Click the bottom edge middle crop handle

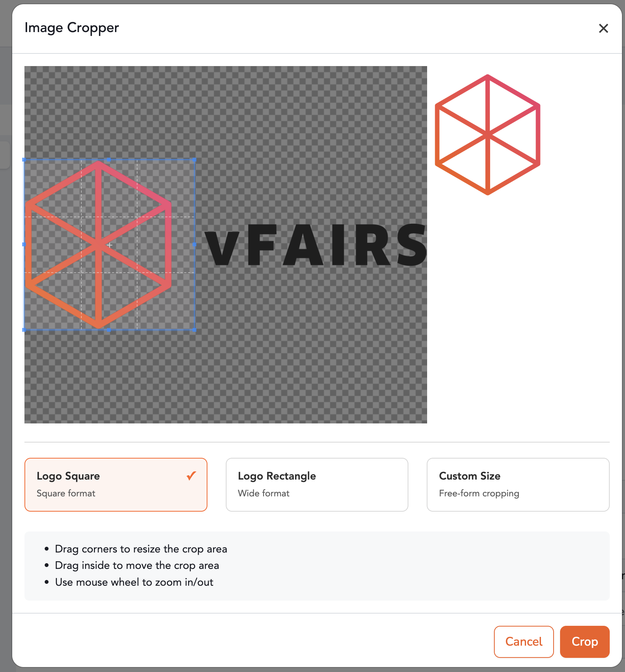click(x=109, y=330)
